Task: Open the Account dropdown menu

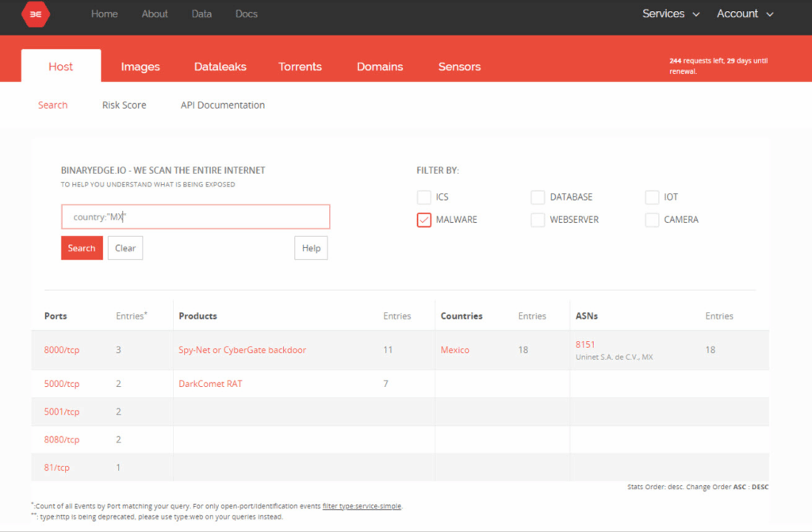Action: point(745,14)
